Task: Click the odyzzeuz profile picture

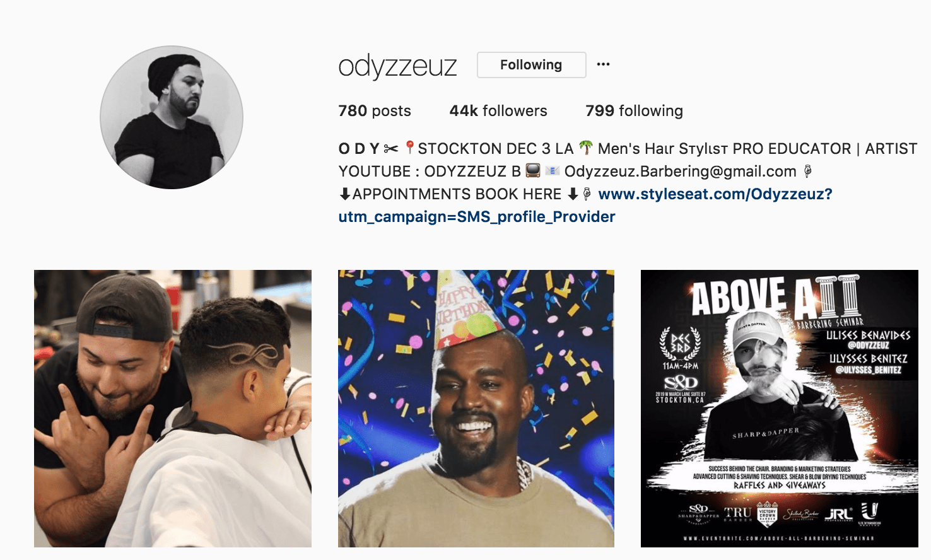Action: tap(172, 117)
